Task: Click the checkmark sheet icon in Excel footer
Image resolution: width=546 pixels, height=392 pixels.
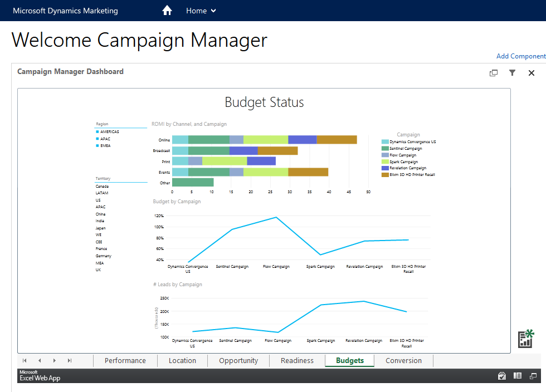Action: click(x=502, y=376)
